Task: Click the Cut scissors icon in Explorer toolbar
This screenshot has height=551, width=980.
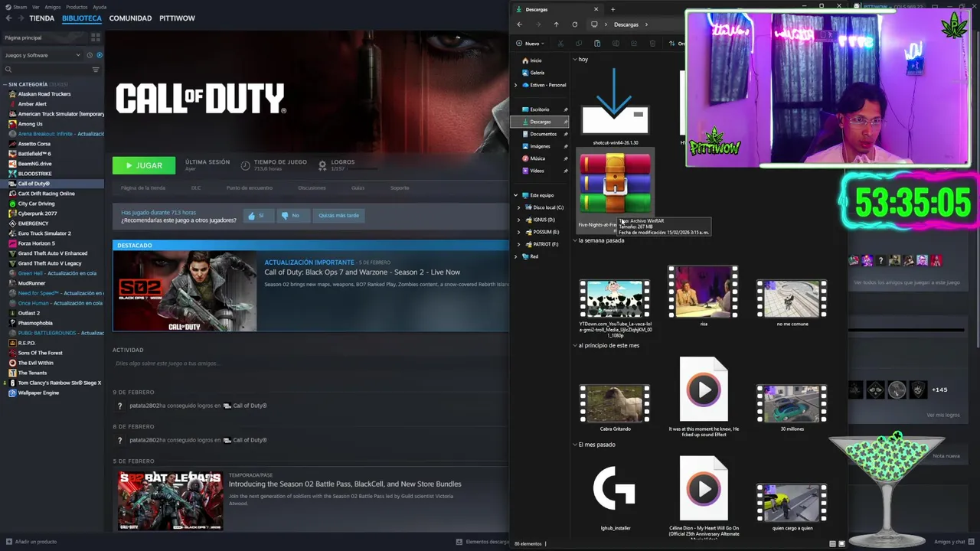Action: (560, 44)
